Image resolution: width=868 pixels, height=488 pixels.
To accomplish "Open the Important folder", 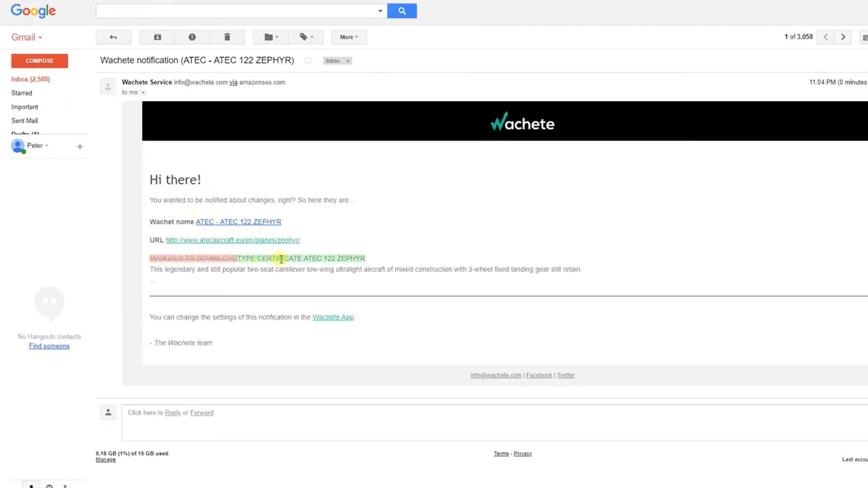I will pyautogui.click(x=25, y=107).
